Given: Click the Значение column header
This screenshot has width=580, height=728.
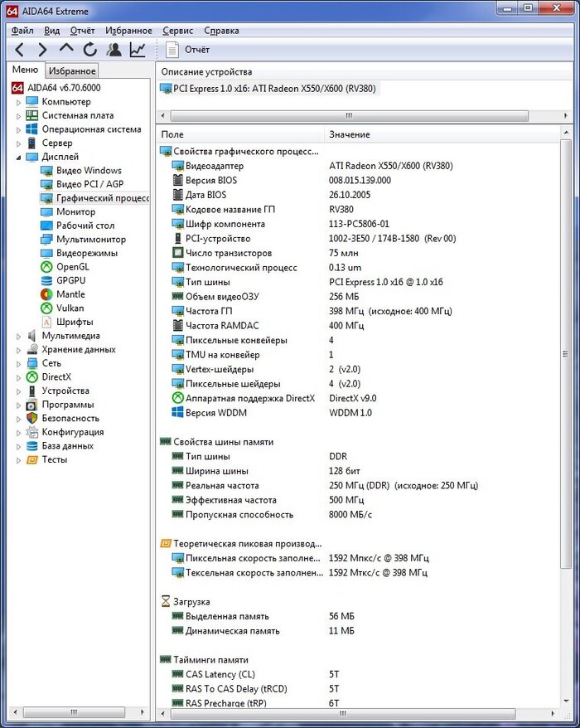Looking at the screenshot, I should point(350,134).
